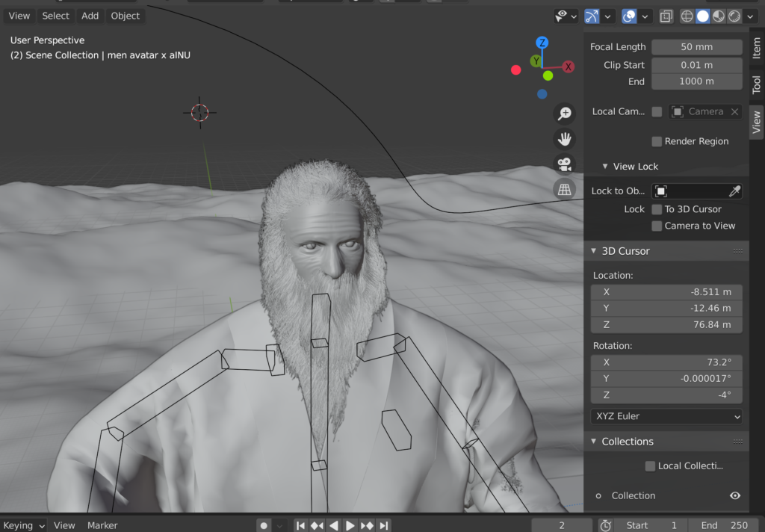
Task: Jump to the last frame endpoint
Action: [383, 525]
